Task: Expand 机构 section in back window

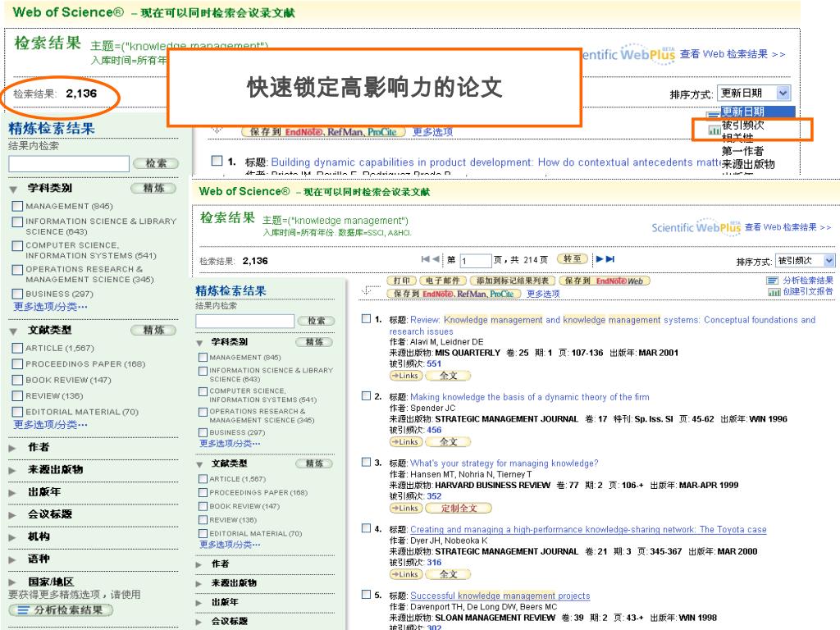Action: click(12, 537)
